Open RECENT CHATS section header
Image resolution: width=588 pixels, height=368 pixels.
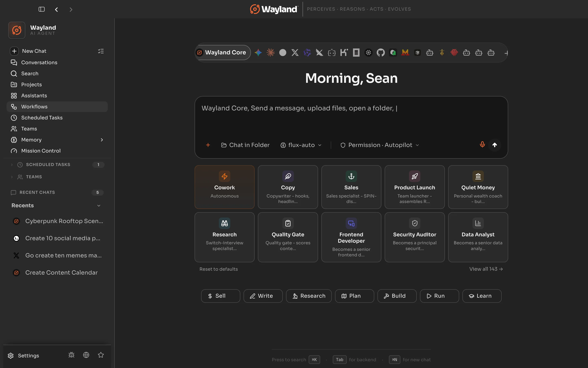pyautogui.click(x=57, y=193)
